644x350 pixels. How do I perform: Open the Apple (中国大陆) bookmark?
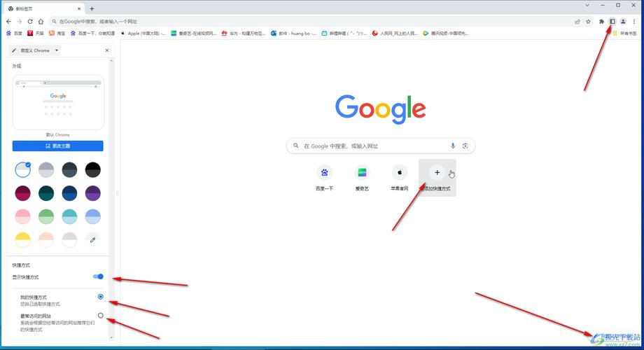[x=143, y=34]
